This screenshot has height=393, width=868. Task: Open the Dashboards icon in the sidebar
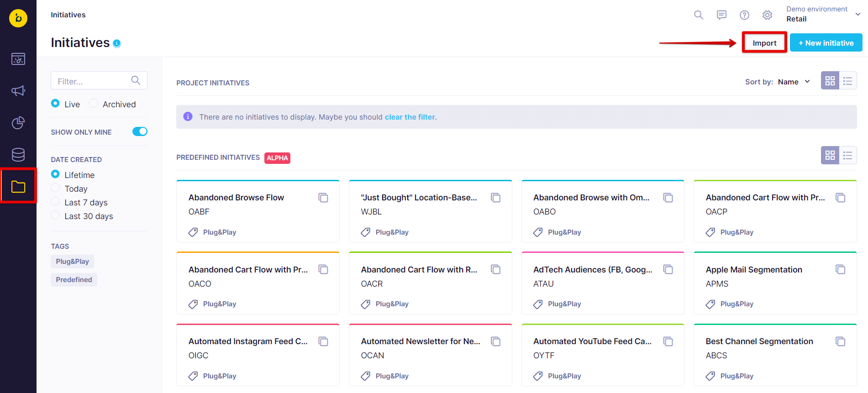[x=18, y=59]
